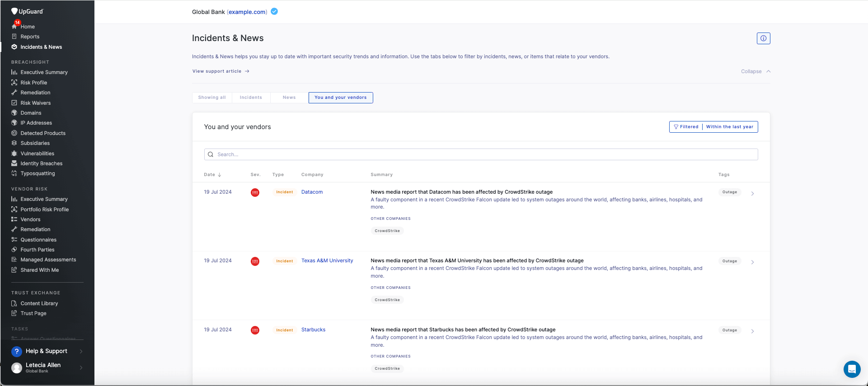Click the Vendor Risk Executive Summary icon
The image size is (868, 386).
click(14, 199)
